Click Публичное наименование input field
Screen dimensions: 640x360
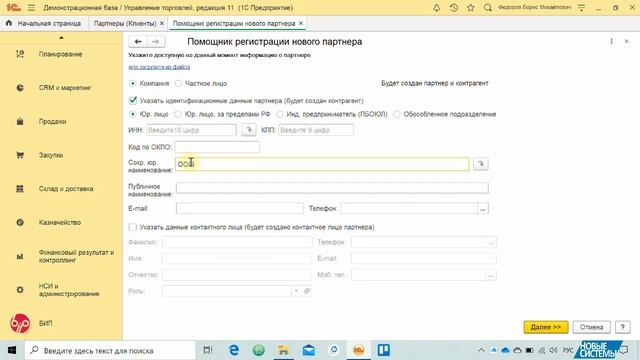[x=332, y=188]
